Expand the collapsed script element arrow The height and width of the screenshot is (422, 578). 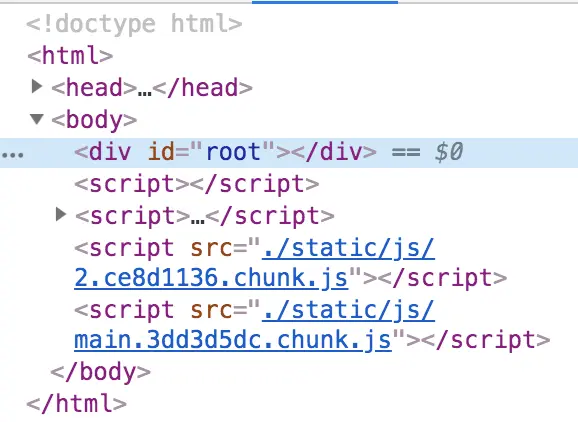(x=60, y=214)
